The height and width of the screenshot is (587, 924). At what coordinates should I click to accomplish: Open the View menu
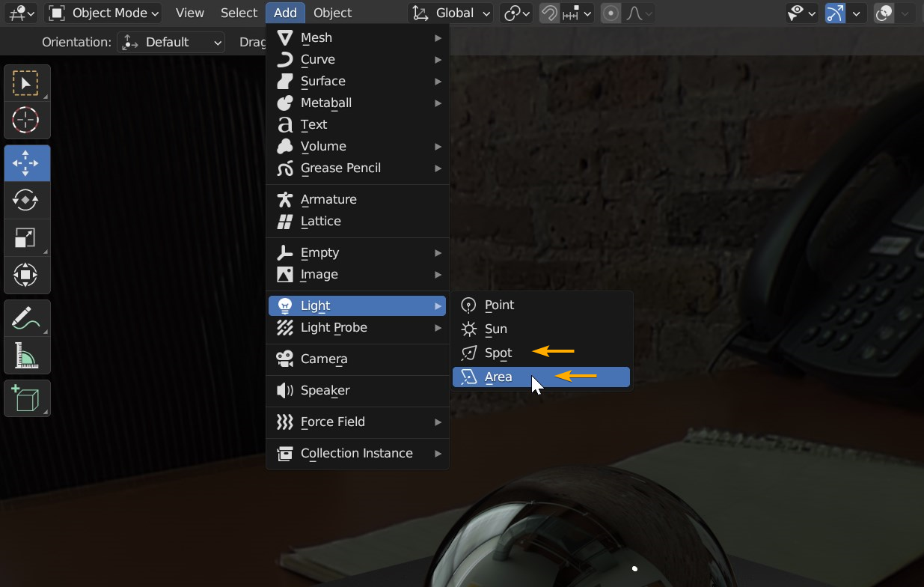tap(190, 13)
